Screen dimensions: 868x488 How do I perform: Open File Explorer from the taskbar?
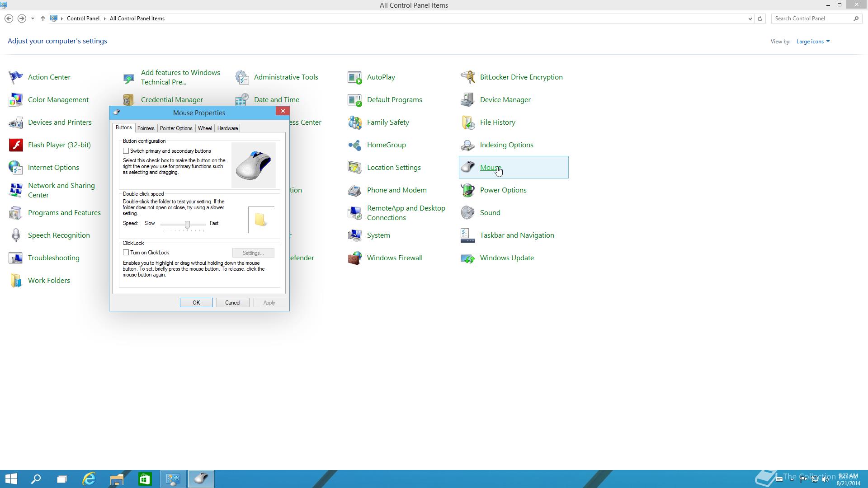[117, 479]
